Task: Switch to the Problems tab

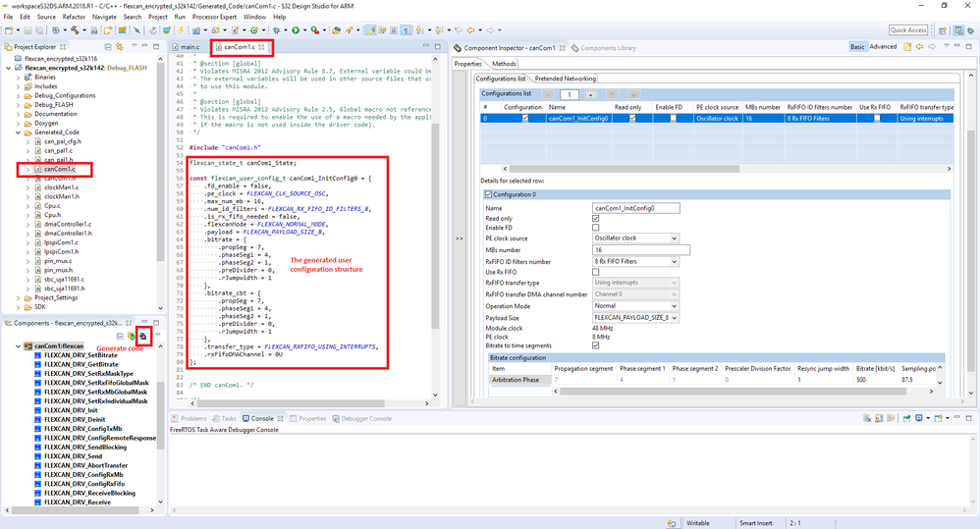Action: coord(190,418)
